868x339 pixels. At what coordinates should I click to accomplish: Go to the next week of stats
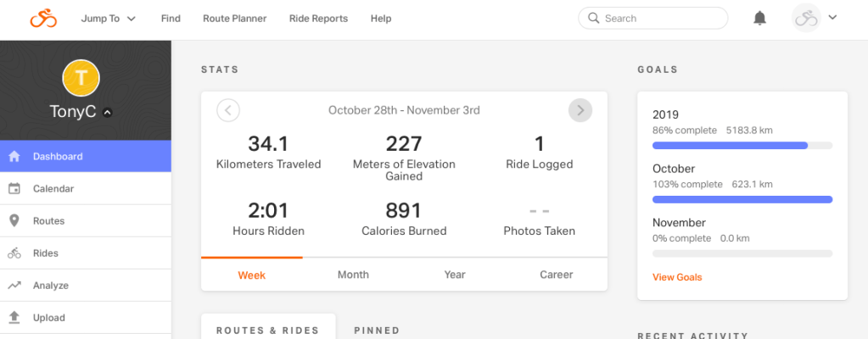pos(580,110)
